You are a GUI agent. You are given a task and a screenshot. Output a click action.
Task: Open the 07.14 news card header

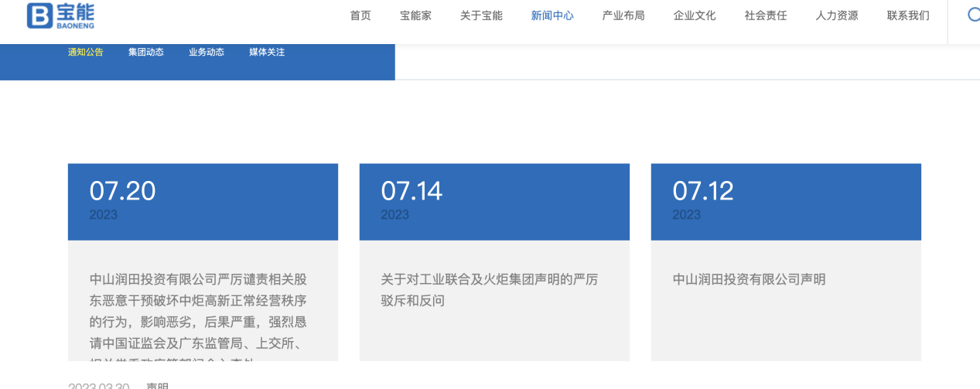click(x=494, y=202)
